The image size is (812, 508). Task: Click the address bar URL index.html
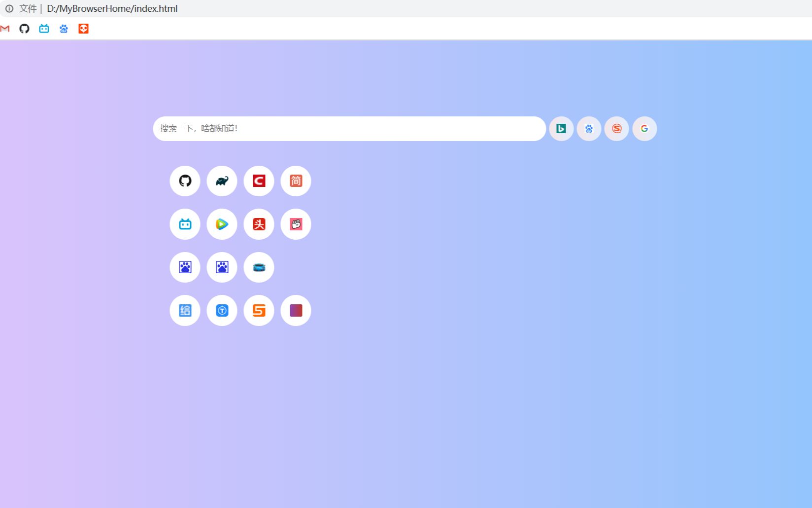pos(112,8)
